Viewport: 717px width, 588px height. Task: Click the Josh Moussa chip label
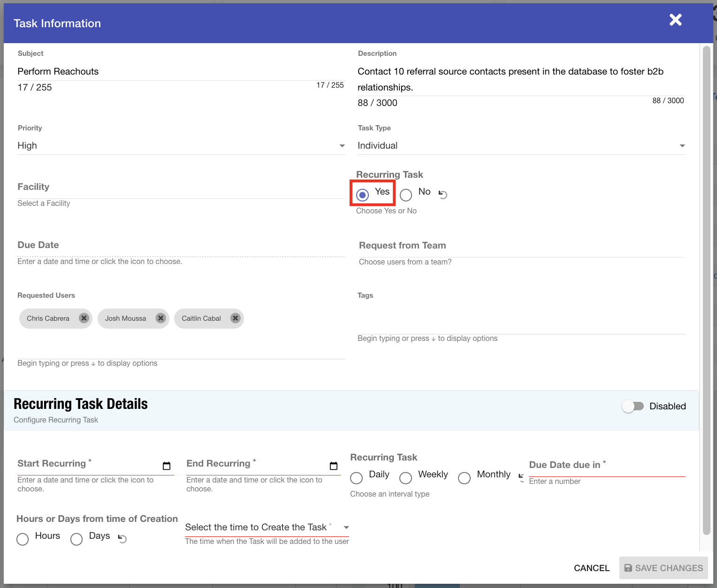[125, 318]
